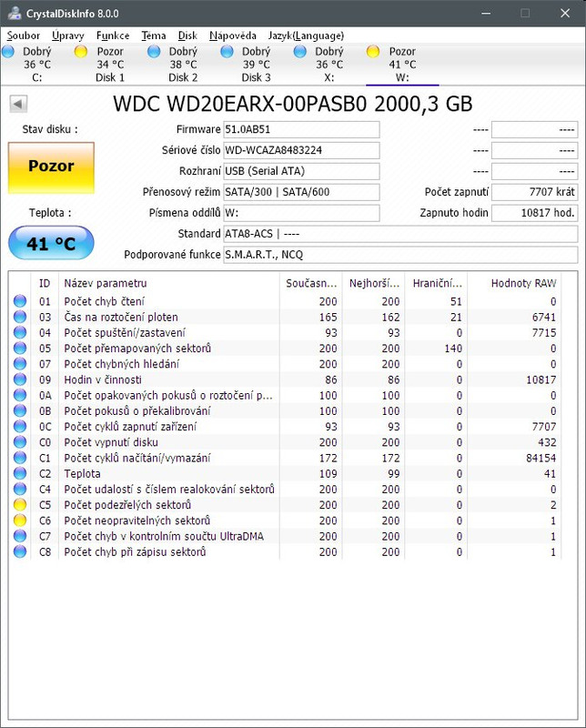
Task: Click status orb of attribute 0B překalibrování
Action: [x=20, y=411]
